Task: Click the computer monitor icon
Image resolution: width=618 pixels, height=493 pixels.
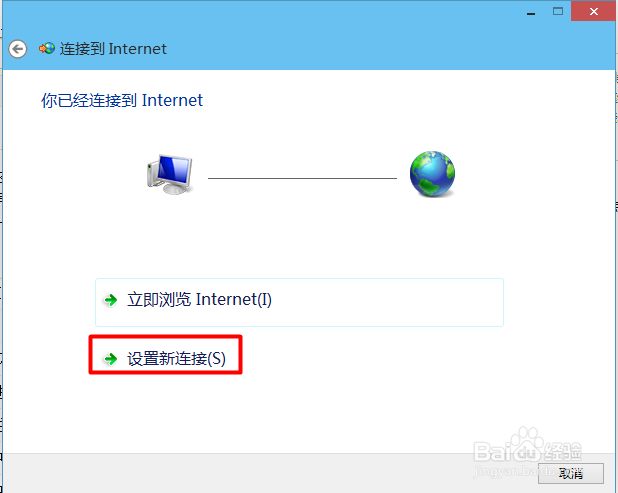Action: [170, 175]
